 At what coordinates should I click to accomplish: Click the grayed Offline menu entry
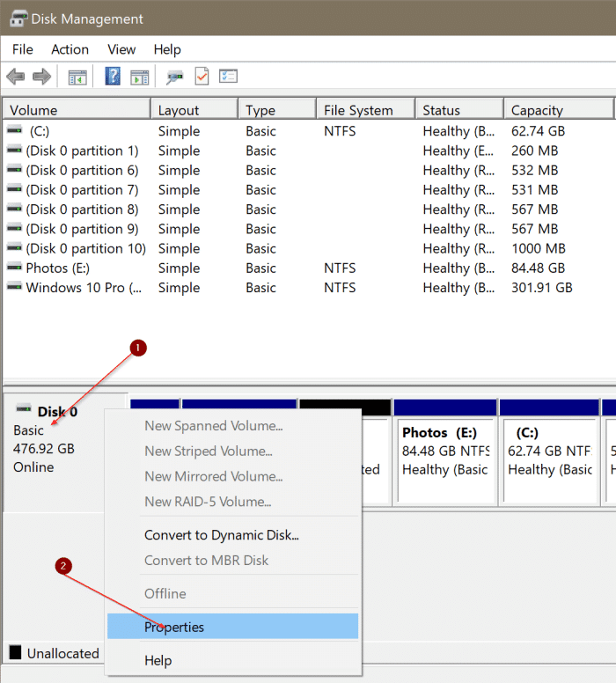coord(232,594)
